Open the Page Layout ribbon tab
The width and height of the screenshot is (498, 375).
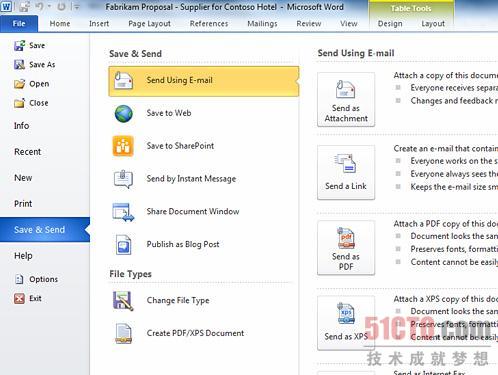(149, 23)
